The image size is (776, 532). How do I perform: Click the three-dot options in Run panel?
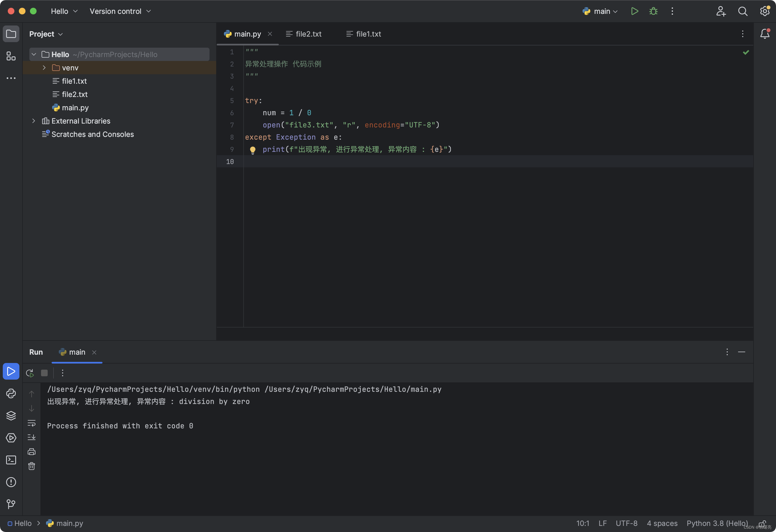tap(727, 352)
